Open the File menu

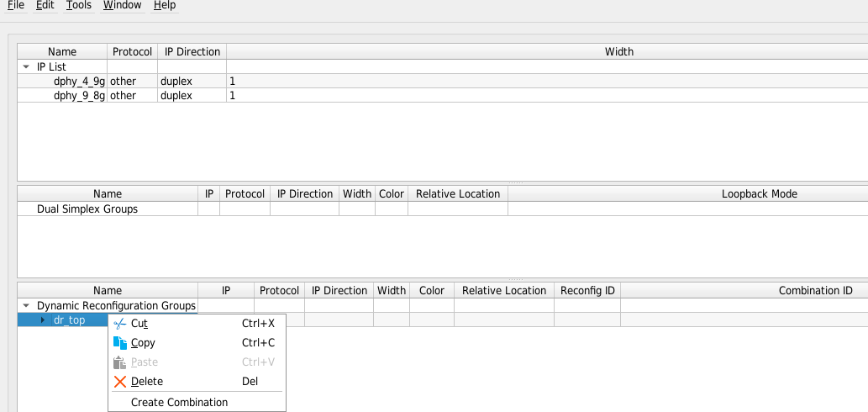tap(15, 5)
